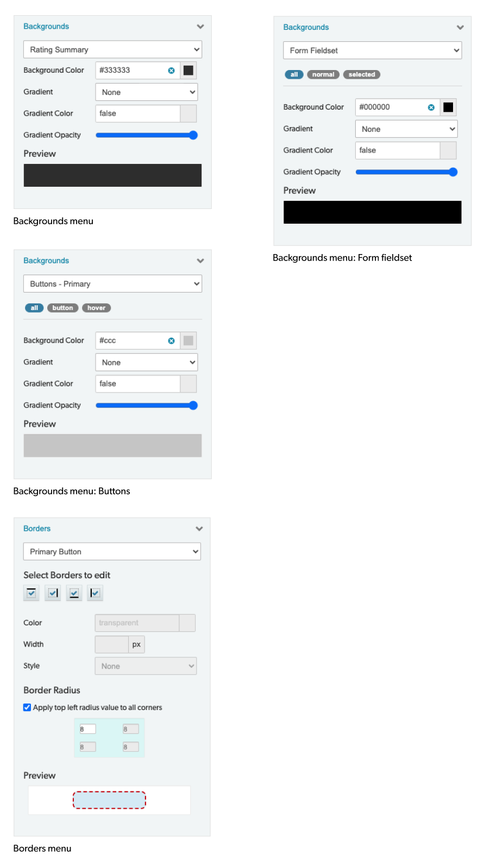The height and width of the screenshot is (868, 484).
Task: Focus Gradient Color field in Rating Summary panel
Action: pyautogui.click(x=137, y=113)
